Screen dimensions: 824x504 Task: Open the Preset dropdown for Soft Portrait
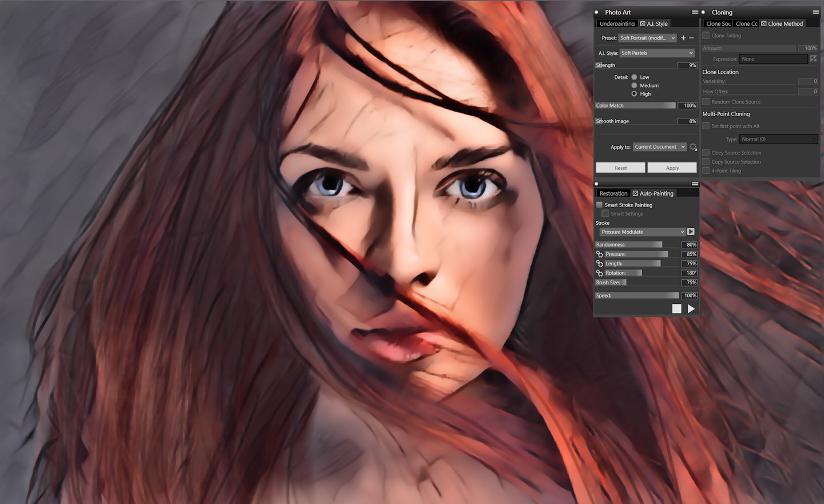[647, 38]
